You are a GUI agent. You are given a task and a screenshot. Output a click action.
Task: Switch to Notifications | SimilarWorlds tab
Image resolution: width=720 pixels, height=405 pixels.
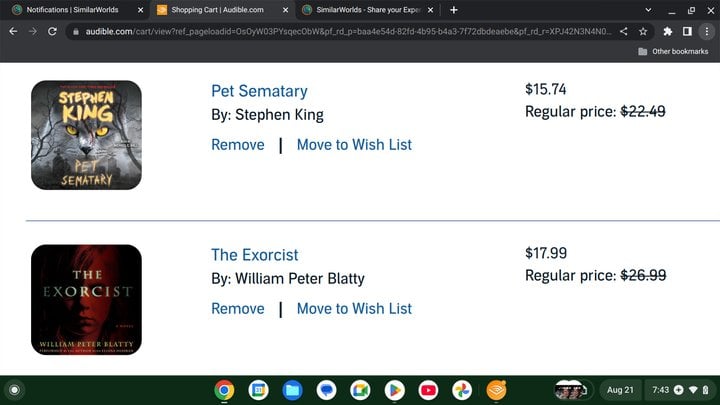[x=72, y=10]
